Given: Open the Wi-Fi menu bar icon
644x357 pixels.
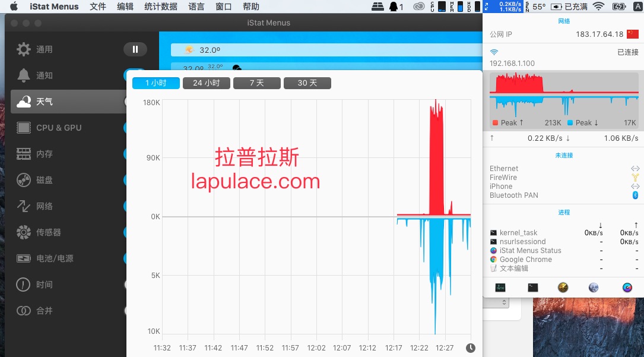Looking at the screenshot, I should pos(599,7).
